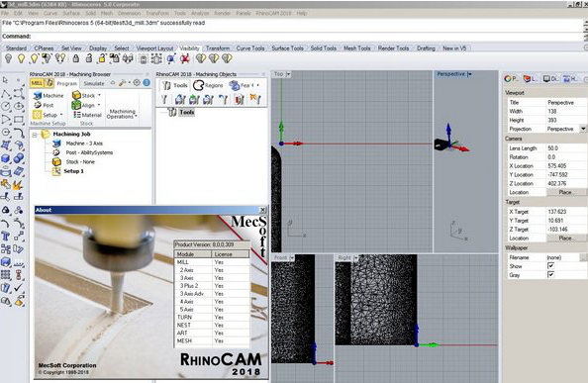Image resolution: width=588 pixels, height=383 pixels.
Task: Switch to the Curve Tools toolbar tab
Action: 250,48
